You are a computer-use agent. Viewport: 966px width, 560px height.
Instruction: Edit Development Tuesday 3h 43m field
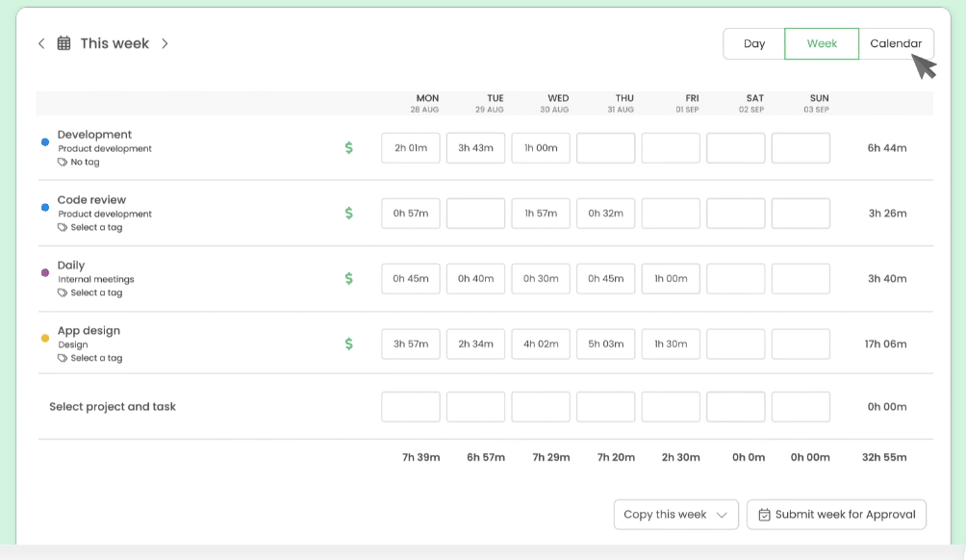(x=475, y=148)
